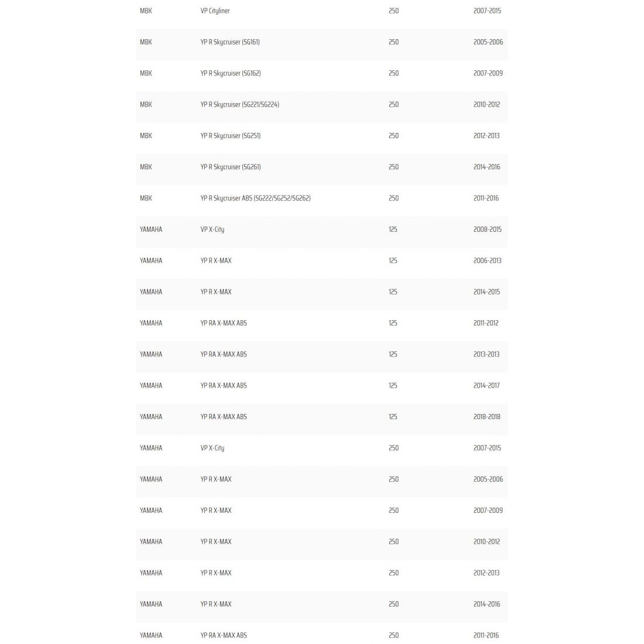Select the 250 value beside Skycruiser (SG251)
Screen dimensions: 644x644
393,136
